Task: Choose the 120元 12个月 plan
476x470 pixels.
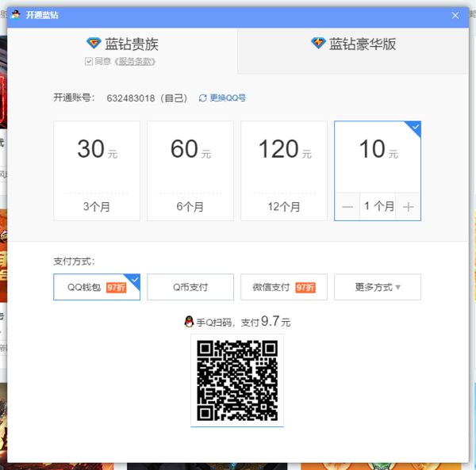Action: (284, 170)
